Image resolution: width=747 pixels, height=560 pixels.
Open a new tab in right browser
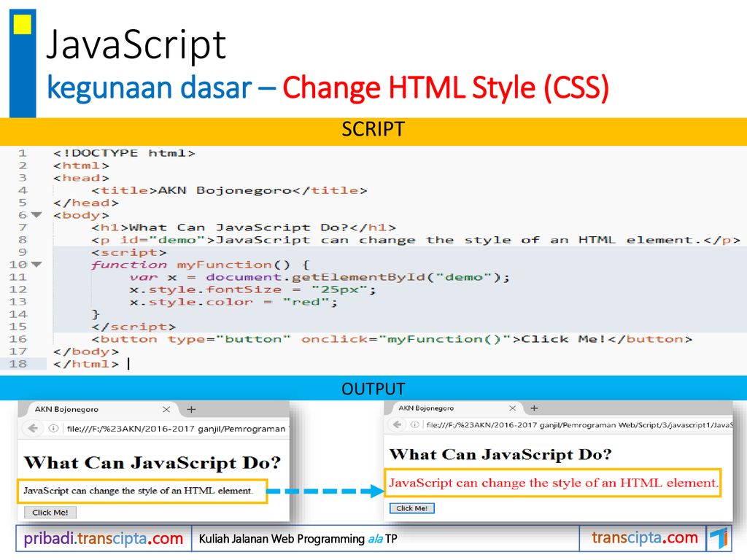click(x=535, y=408)
